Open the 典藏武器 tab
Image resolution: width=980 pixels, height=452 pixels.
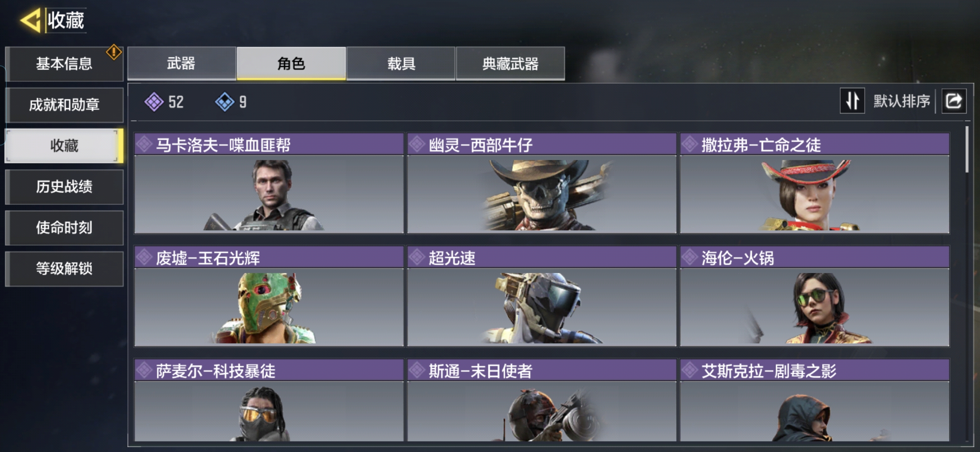pos(510,63)
